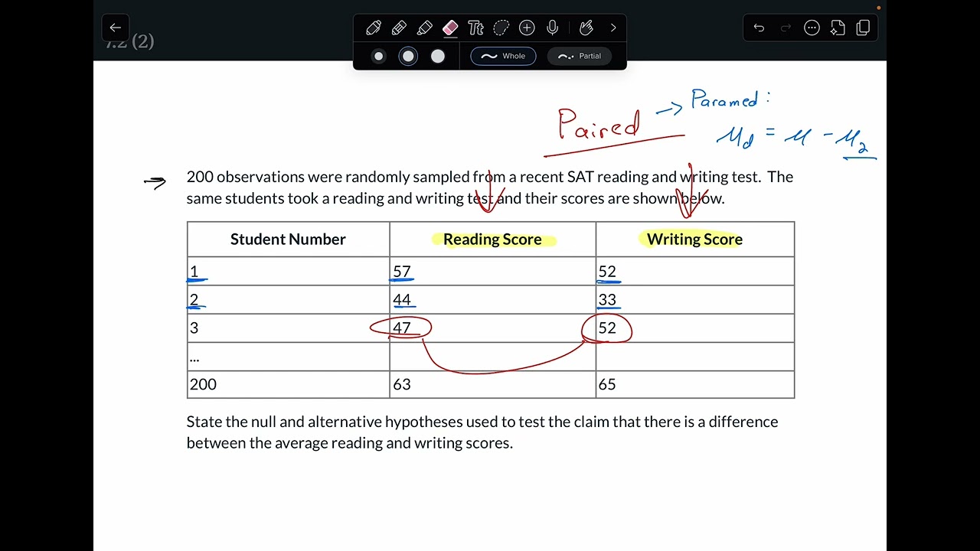Screen dimensions: 980x551
Task: Switch eraser mode to Partial
Action: [x=580, y=56]
